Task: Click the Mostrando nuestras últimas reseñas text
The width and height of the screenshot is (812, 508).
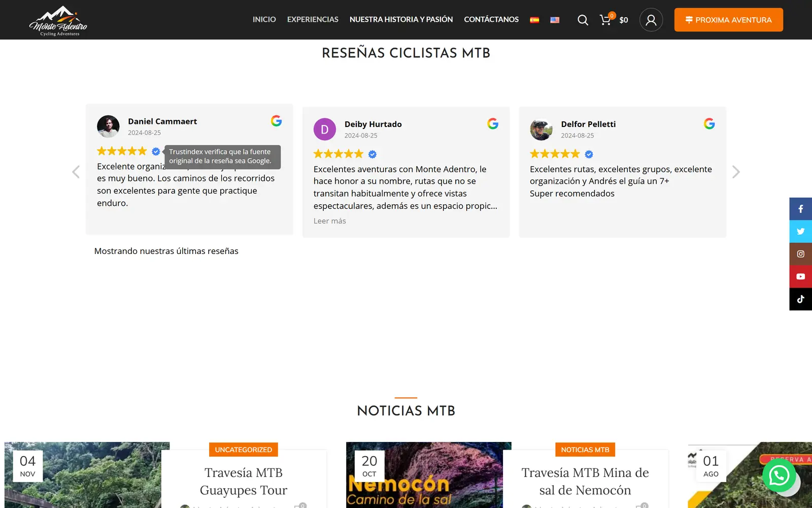Action: click(x=166, y=251)
